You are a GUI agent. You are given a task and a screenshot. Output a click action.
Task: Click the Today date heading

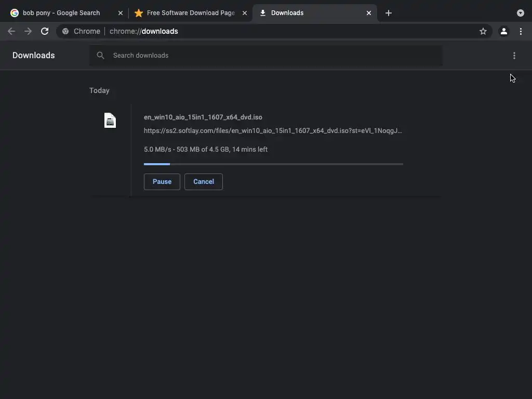tap(99, 90)
